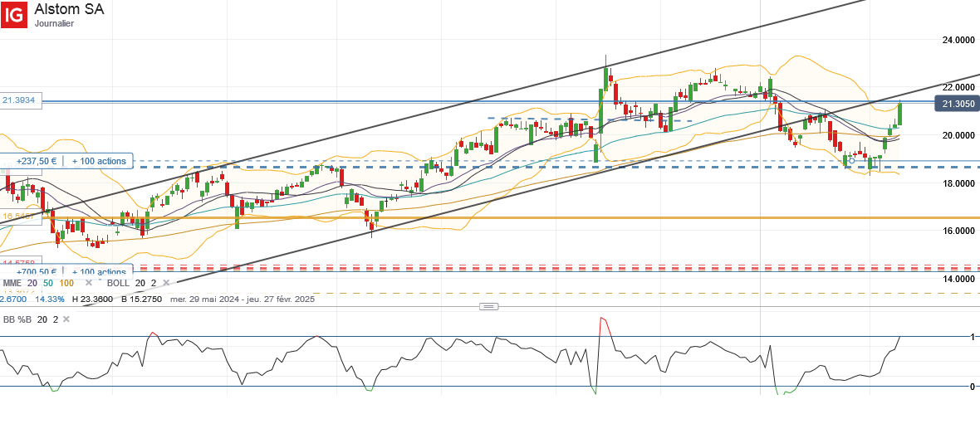This screenshot has height=448, width=980.
Task: Click the Alstom SA chart title
Action: (x=70, y=9)
